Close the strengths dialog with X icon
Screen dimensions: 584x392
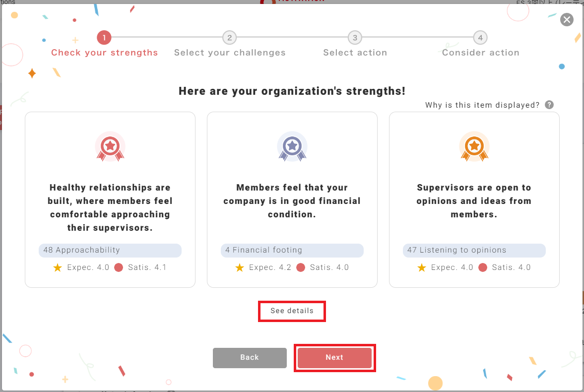[567, 20]
